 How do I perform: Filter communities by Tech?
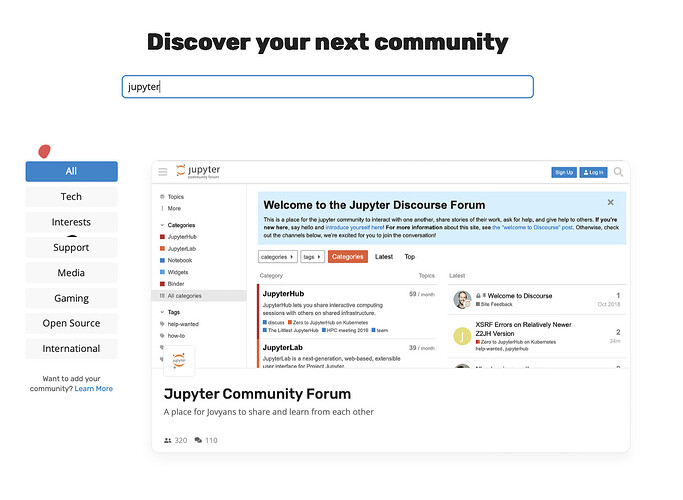point(71,197)
